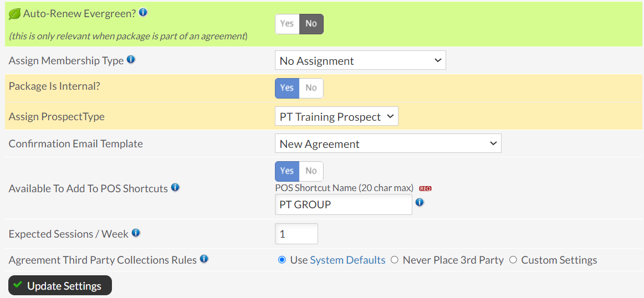
Task: Set Package Is Internal to No
Action: pos(311,88)
